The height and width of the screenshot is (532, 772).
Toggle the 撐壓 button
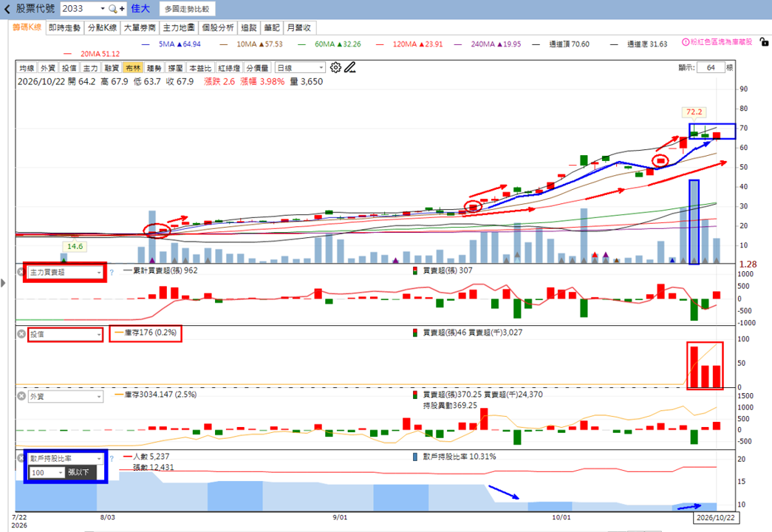point(175,68)
